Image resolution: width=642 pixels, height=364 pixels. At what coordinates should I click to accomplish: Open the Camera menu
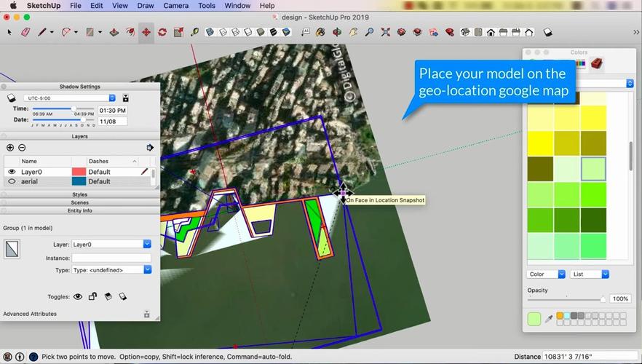click(x=175, y=6)
